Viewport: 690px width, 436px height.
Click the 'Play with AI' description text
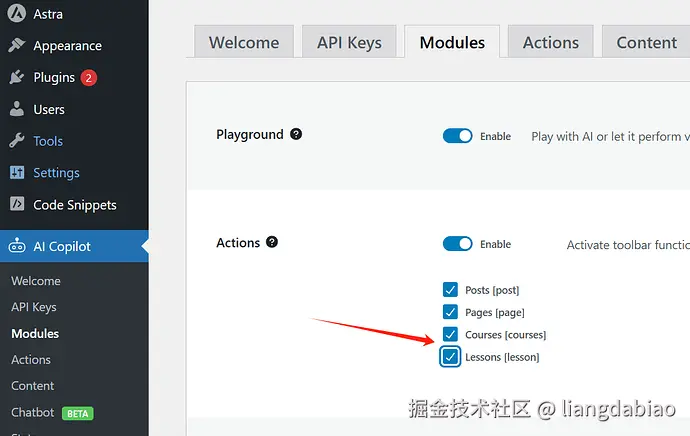click(610, 136)
